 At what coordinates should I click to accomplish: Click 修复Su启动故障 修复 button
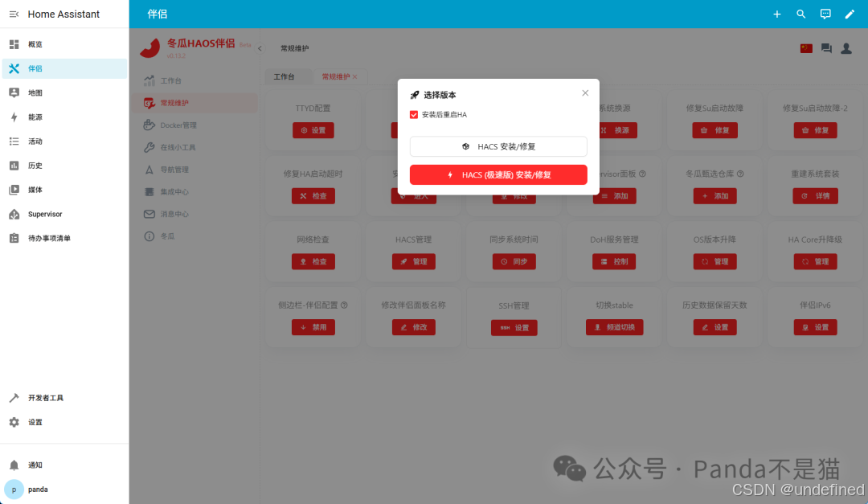pyautogui.click(x=714, y=130)
